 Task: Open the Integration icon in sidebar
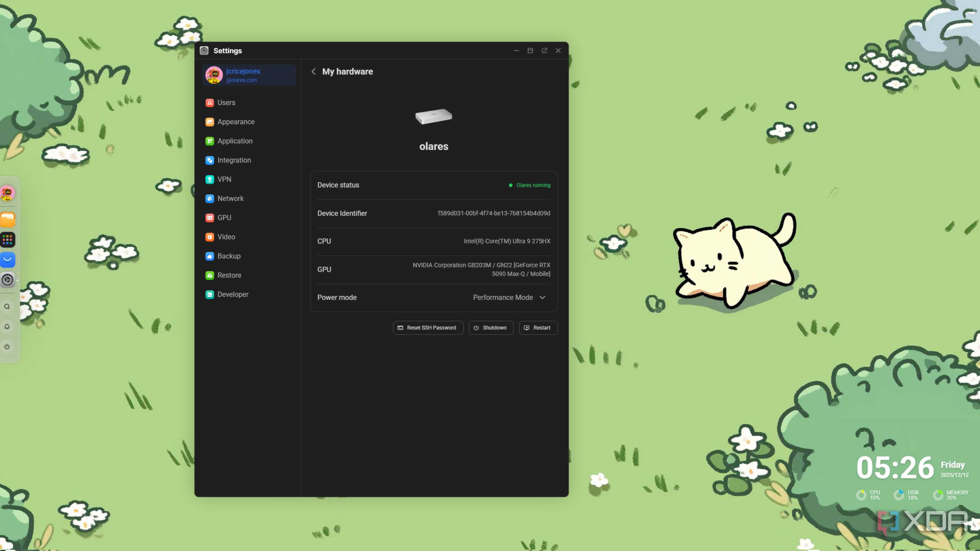point(210,160)
